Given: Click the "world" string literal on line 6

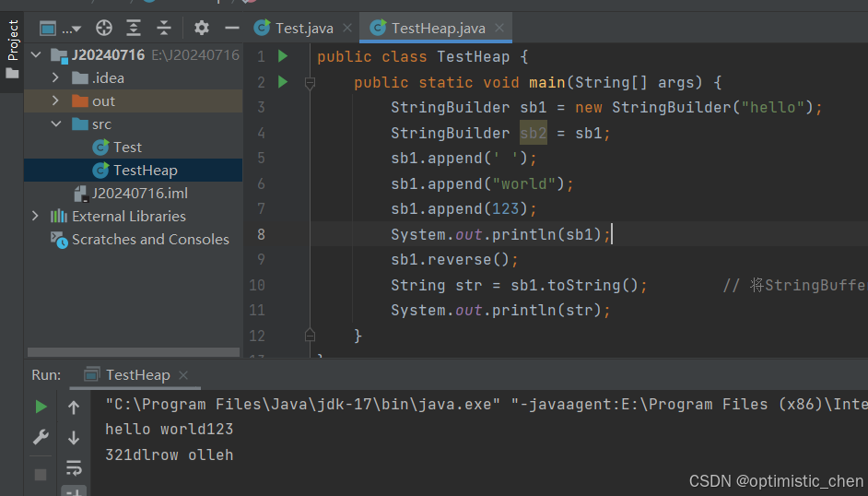Looking at the screenshot, I should pyautogui.click(x=523, y=183).
